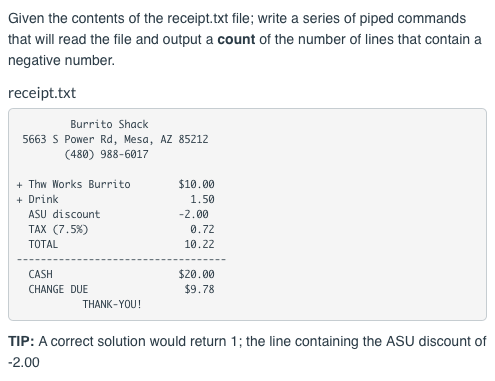
Task: Click the 'THANK-YOU!' line
Action: coord(112,304)
